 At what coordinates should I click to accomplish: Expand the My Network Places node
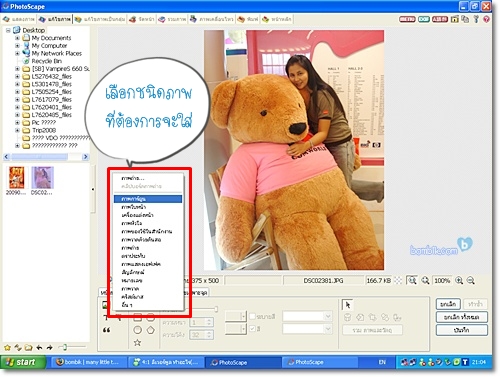[17, 53]
